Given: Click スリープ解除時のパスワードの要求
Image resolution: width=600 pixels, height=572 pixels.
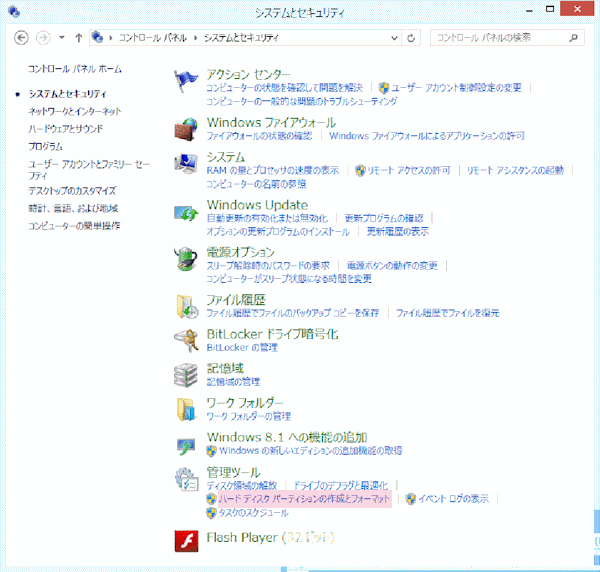Looking at the screenshot, I should pos(268,266).
